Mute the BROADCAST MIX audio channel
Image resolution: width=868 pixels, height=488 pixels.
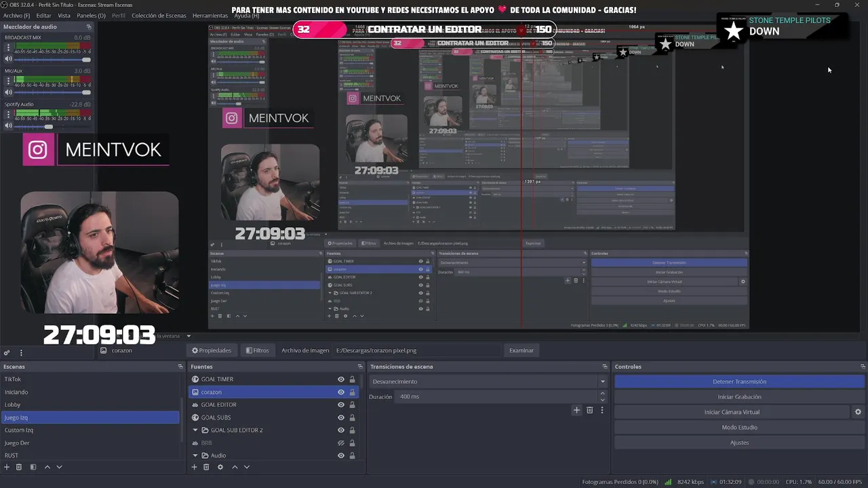click(x=8, y=59)
